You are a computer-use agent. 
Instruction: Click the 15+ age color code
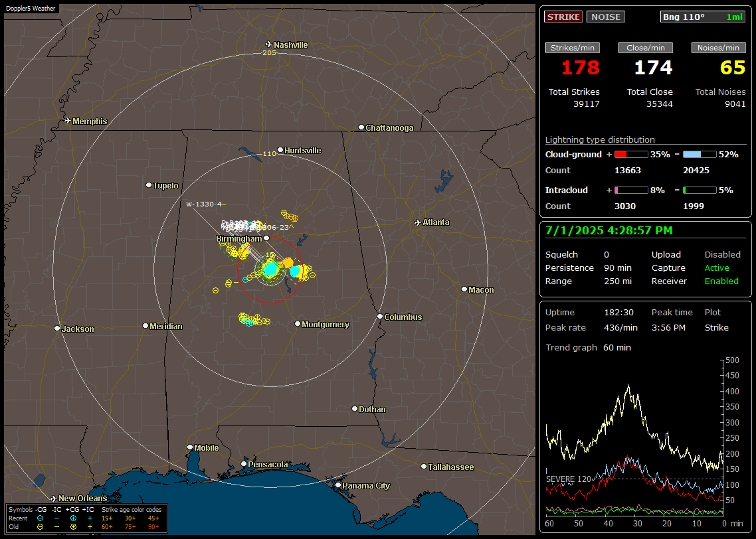(107, 518)
